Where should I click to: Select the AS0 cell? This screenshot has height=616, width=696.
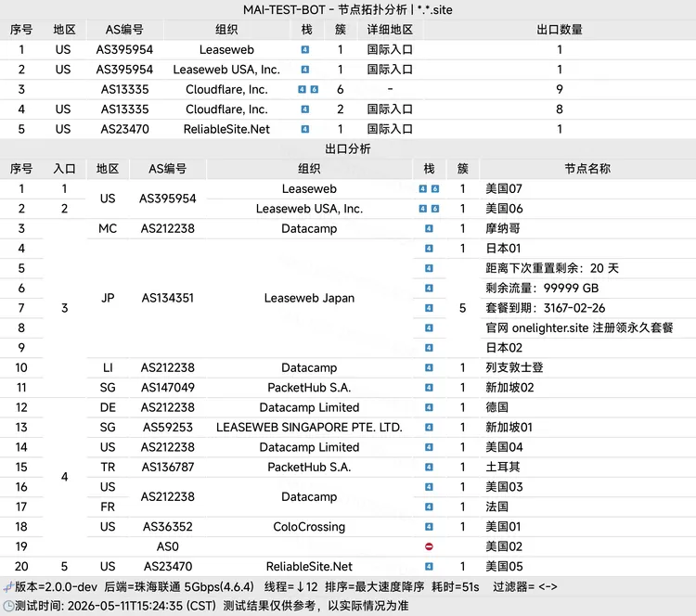[168, 546]
